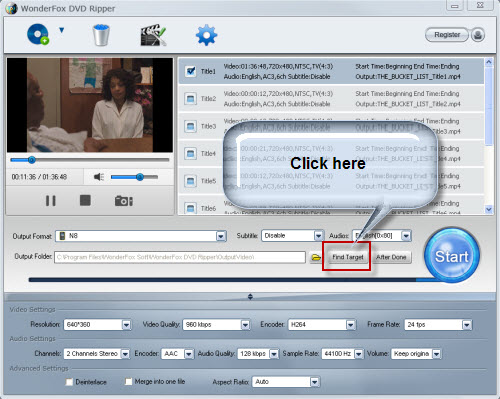Uncheck the Title1 checkbox
The height and width of the screenshot is (399, 500).
(191, 71)
